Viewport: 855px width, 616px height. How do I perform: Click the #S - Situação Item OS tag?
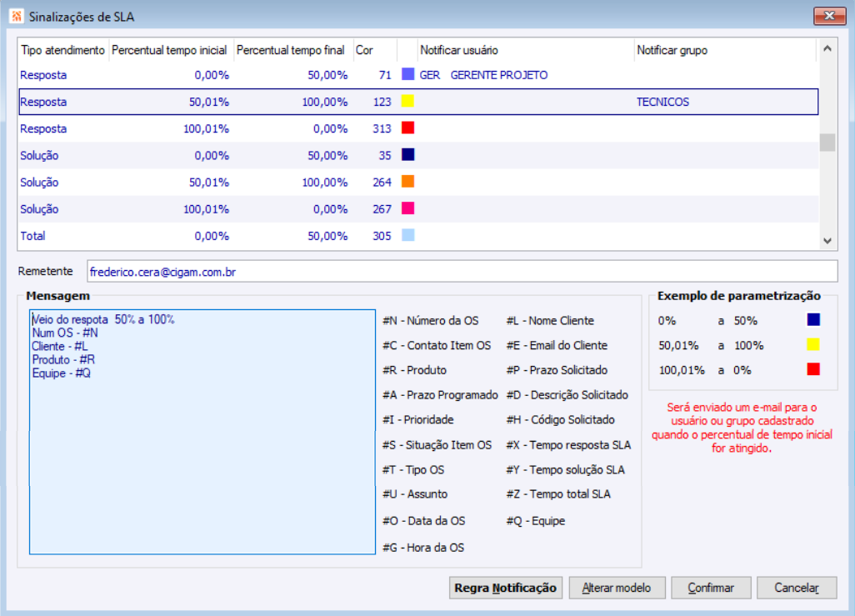click(x=437, y=445)
